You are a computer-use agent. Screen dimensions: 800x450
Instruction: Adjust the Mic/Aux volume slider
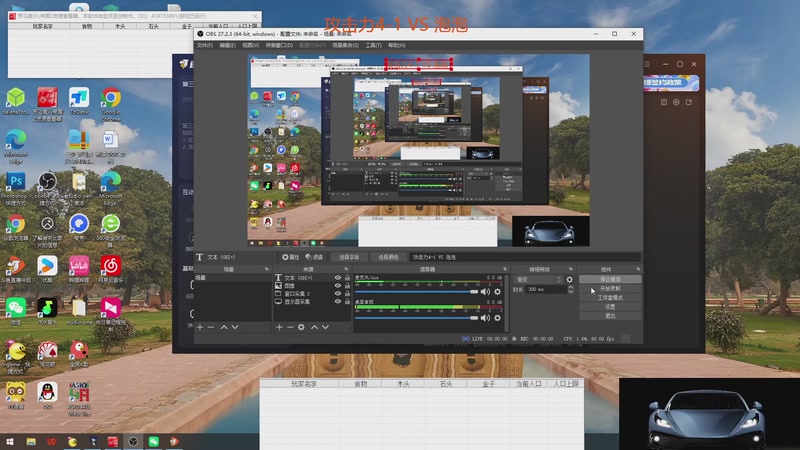click(x=415, y=291)
